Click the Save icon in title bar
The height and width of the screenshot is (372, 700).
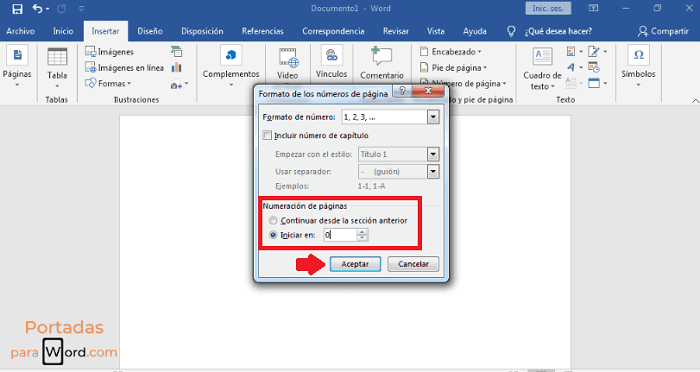tap(17, 9)
